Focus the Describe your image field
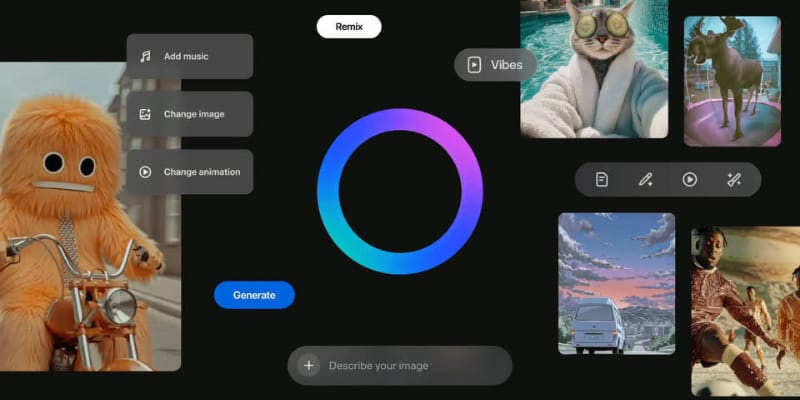This screenshot has height=400, width=800. point(400,365)
